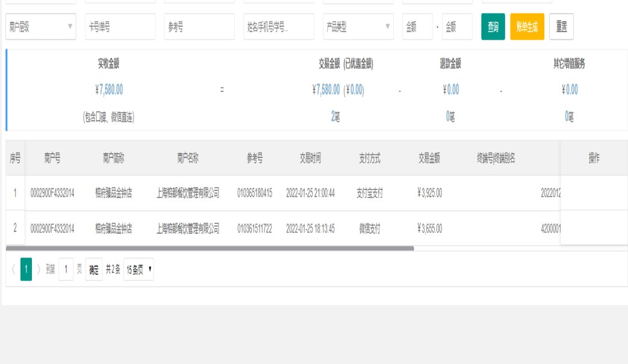
Task: Open the 商户层级 dropdown
Action: click(41, 27)
